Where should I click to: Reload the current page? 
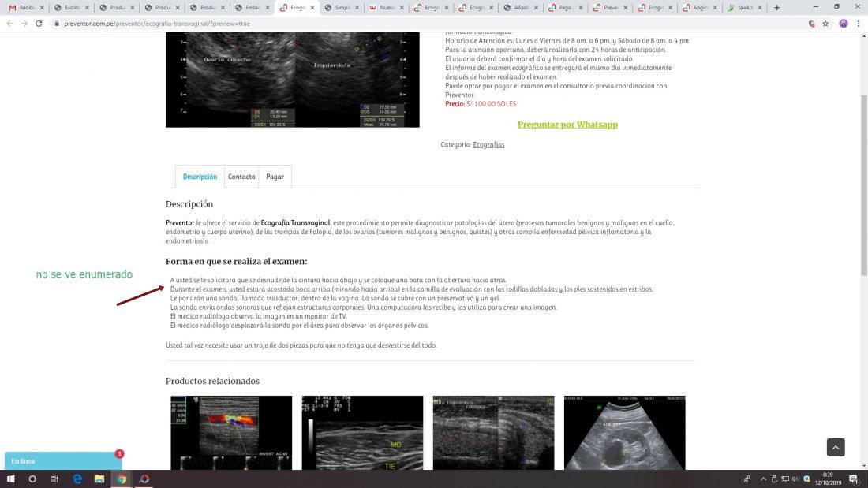click(39, 24)
